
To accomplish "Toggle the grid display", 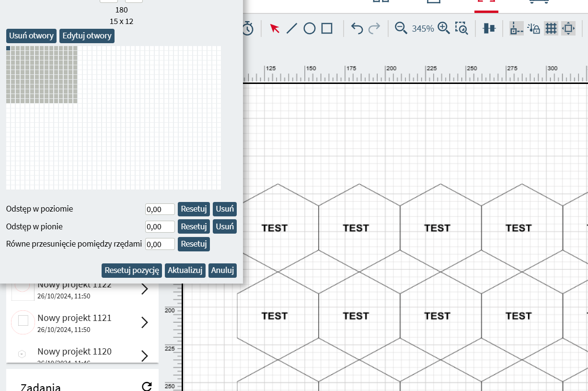I will tap(551, 28).
